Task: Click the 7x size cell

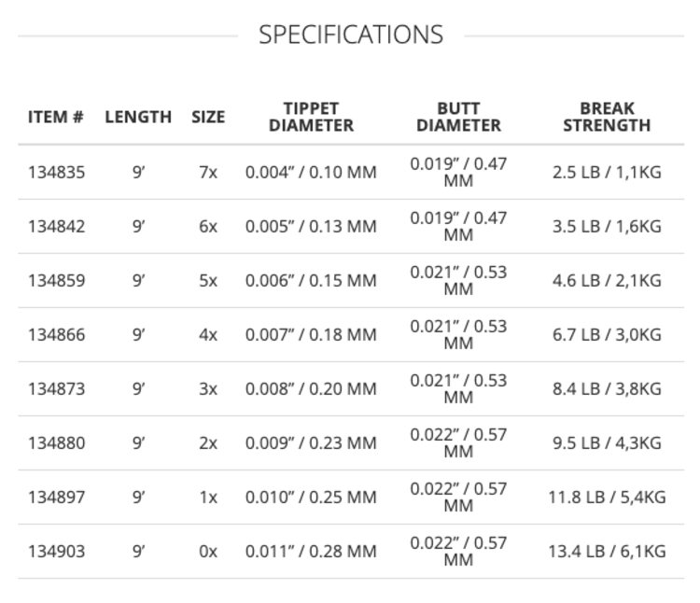Action: pyautogui.click(x=208, y=173)
